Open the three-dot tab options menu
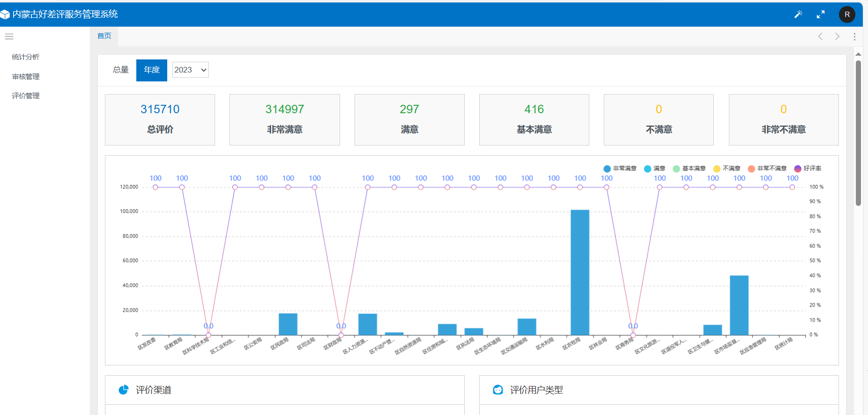Screen dimensions: 868x415 click(854, 36)
